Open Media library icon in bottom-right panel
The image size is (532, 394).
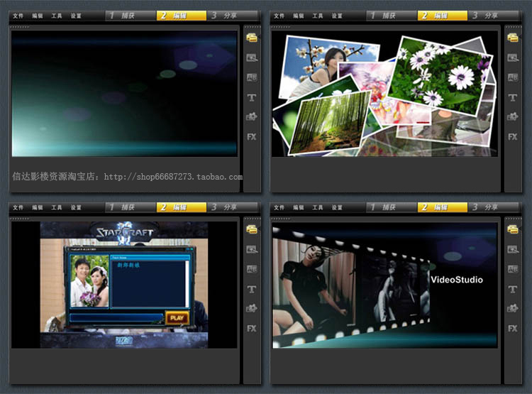512,229
